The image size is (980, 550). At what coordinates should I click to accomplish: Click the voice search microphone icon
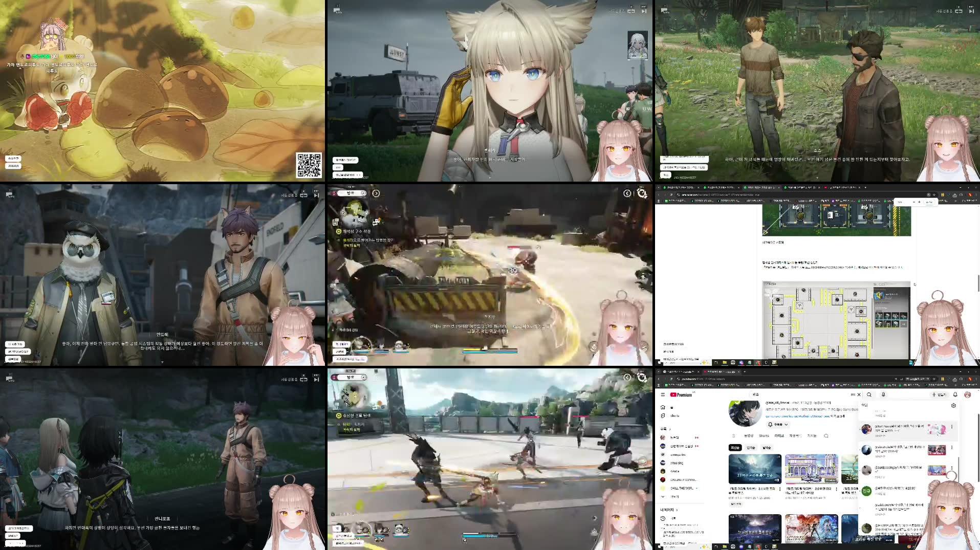coord(883,394)
